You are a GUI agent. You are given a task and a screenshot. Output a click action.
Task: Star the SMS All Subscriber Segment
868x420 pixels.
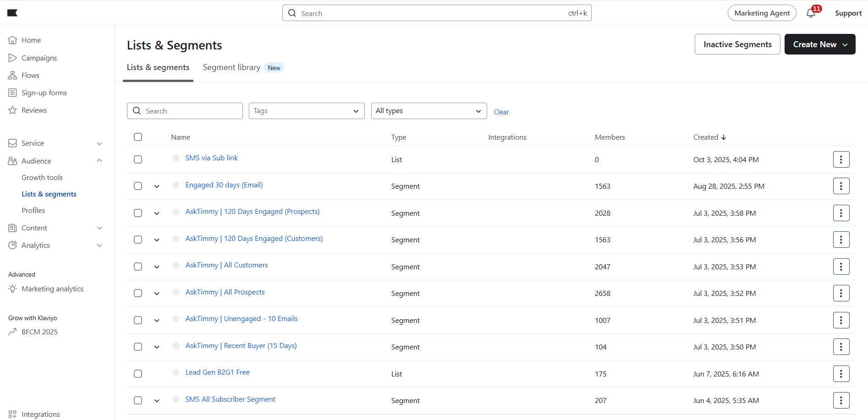pos(176,399)
